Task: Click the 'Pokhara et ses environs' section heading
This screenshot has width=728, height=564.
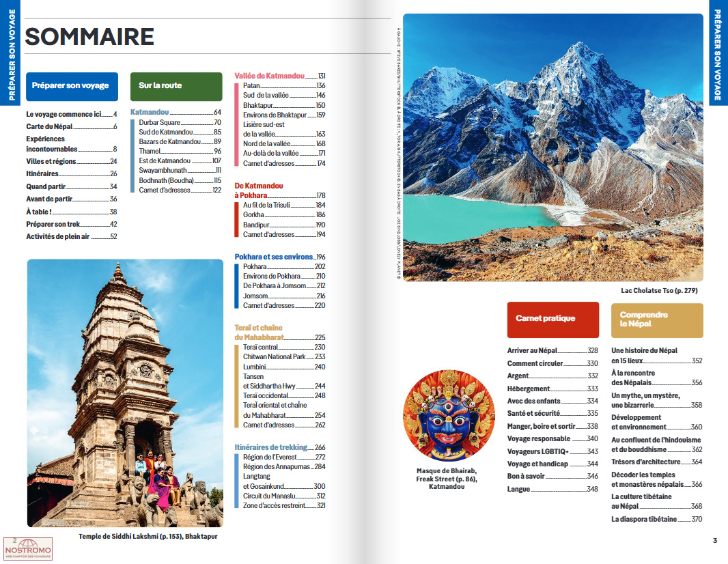Action: tap(280, 257)
